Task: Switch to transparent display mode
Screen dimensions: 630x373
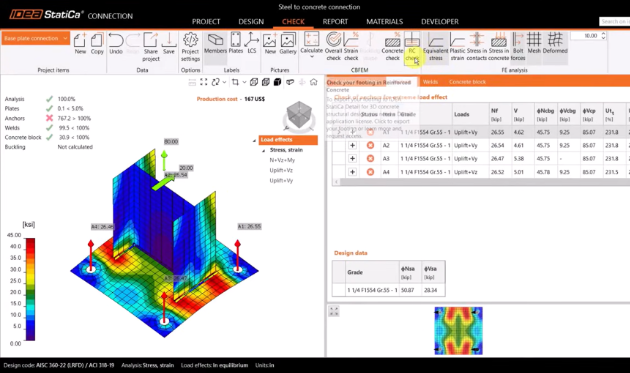Action: [266, 82]
